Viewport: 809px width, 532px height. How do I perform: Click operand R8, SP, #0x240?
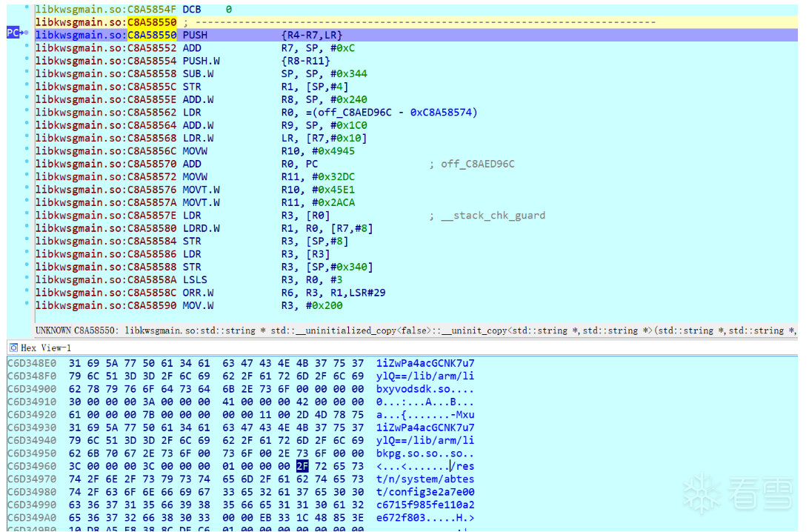[x=324, y=99]
